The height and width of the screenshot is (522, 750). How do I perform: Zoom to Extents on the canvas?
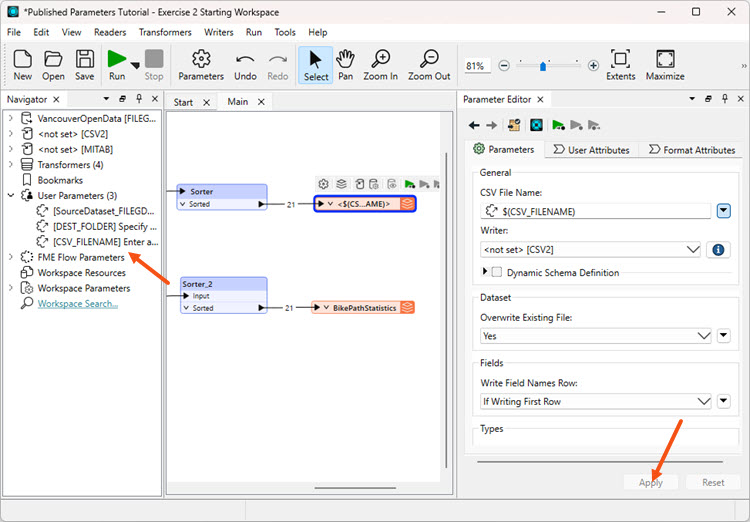(x=620, y=65)
